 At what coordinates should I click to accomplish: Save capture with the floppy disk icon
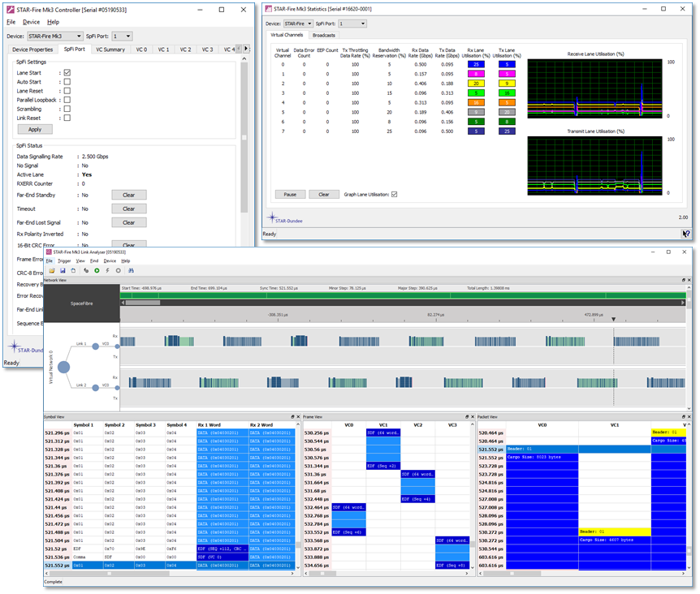click(63, 271)
